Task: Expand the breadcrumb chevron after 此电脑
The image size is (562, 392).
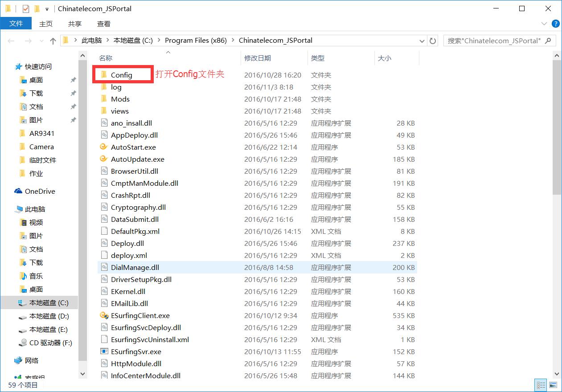Action: tap(107, 41)
